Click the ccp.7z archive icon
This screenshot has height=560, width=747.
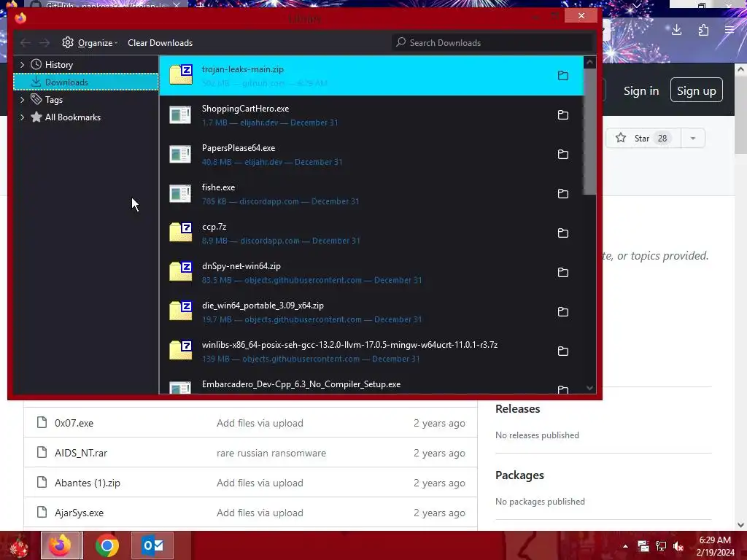pyautogui.click(x=181, y=233)
